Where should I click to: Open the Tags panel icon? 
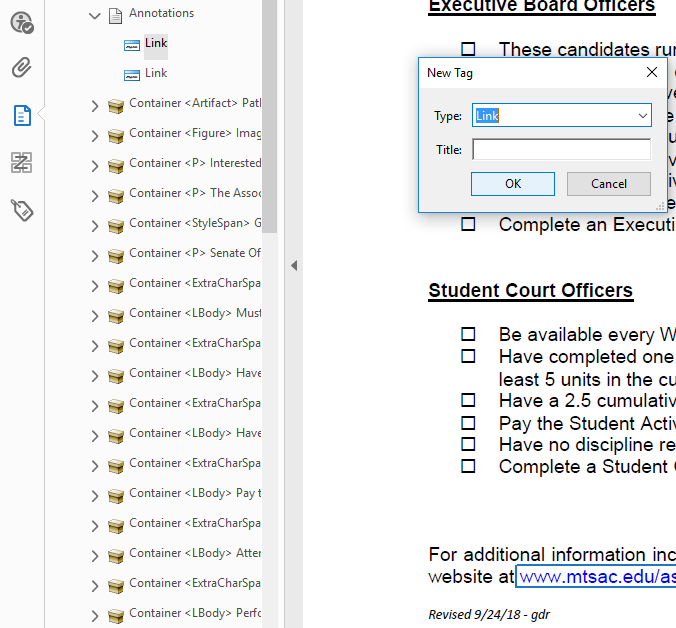(x=22, y=210)
